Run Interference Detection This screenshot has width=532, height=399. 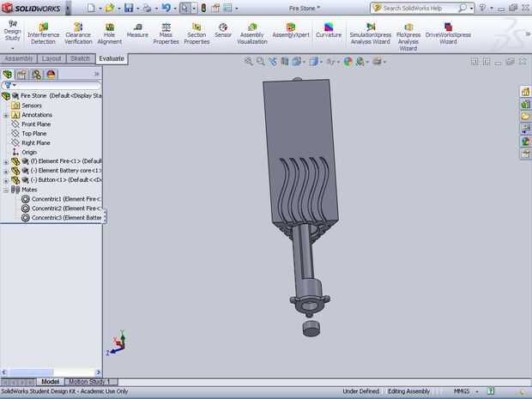43,33
